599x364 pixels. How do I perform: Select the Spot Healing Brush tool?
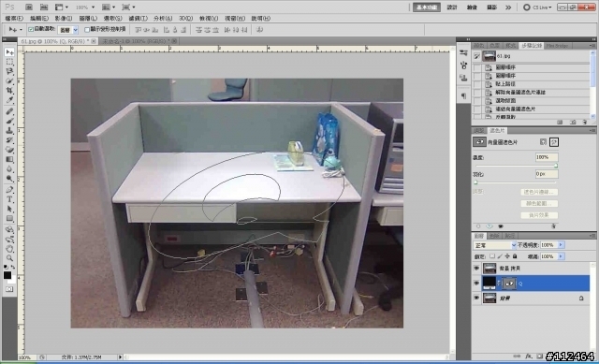pos(9,111)
